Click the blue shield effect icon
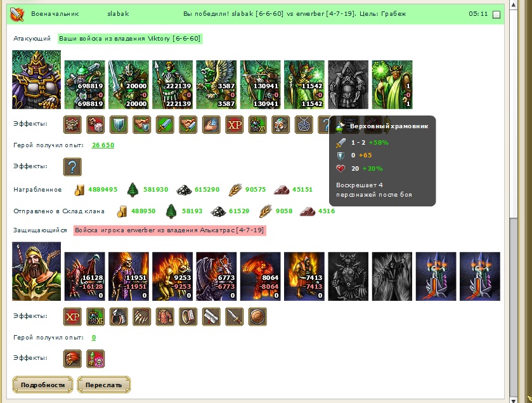The width and height of the screenshot is (532, 403). pos(119,124)
